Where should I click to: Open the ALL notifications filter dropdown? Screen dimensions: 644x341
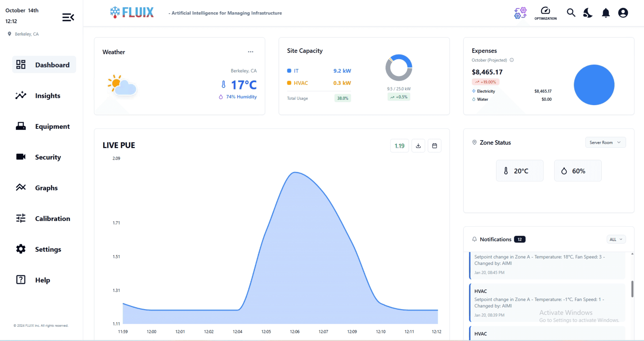pyautogui.click(x=616, y=239)
